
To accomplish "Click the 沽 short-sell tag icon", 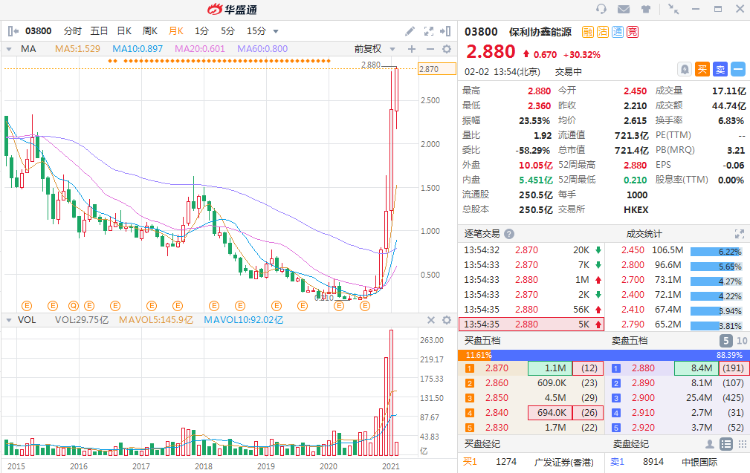I will pos(603,32).
